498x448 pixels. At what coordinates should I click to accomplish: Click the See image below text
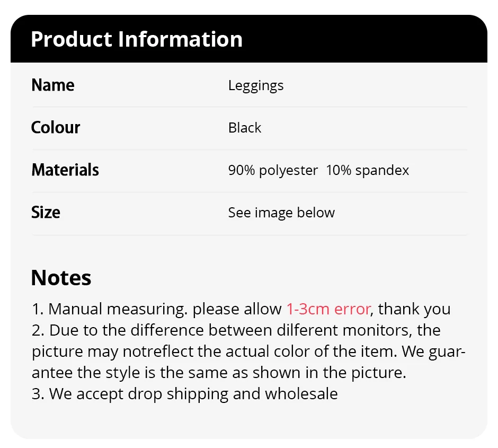(281, 213)
